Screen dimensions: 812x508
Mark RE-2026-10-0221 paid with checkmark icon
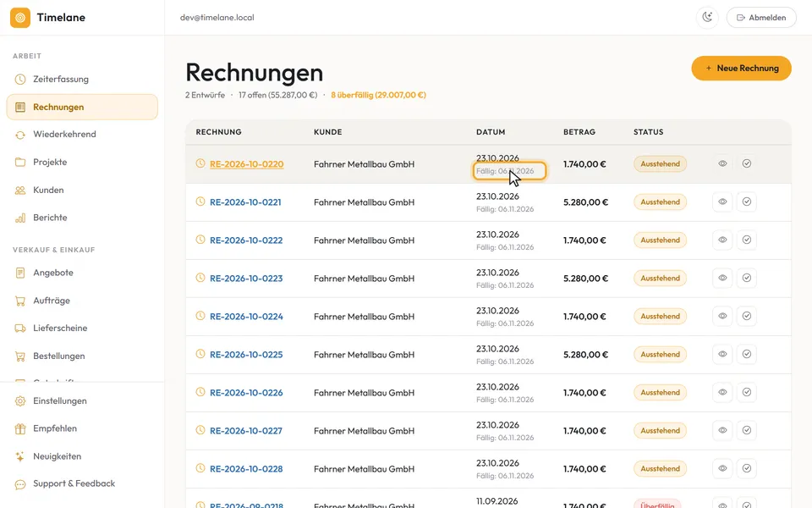747,202
